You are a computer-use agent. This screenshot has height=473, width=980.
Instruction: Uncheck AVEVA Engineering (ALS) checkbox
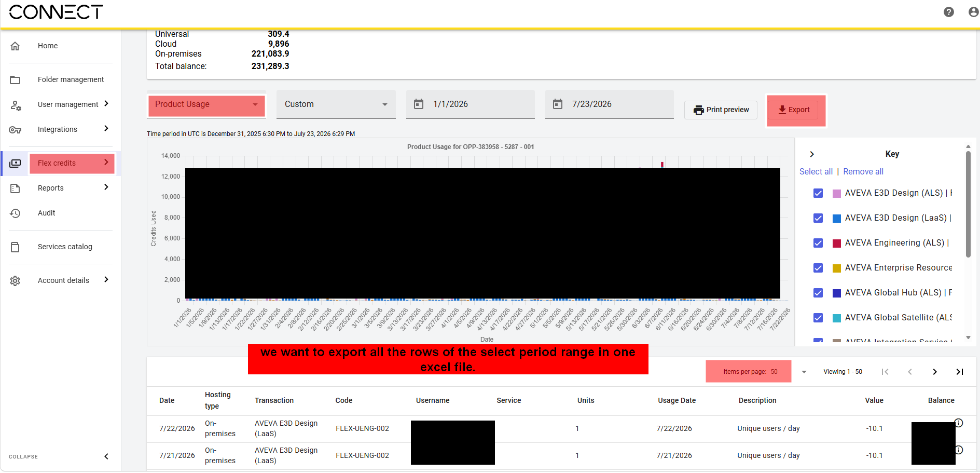click(818, 243)
